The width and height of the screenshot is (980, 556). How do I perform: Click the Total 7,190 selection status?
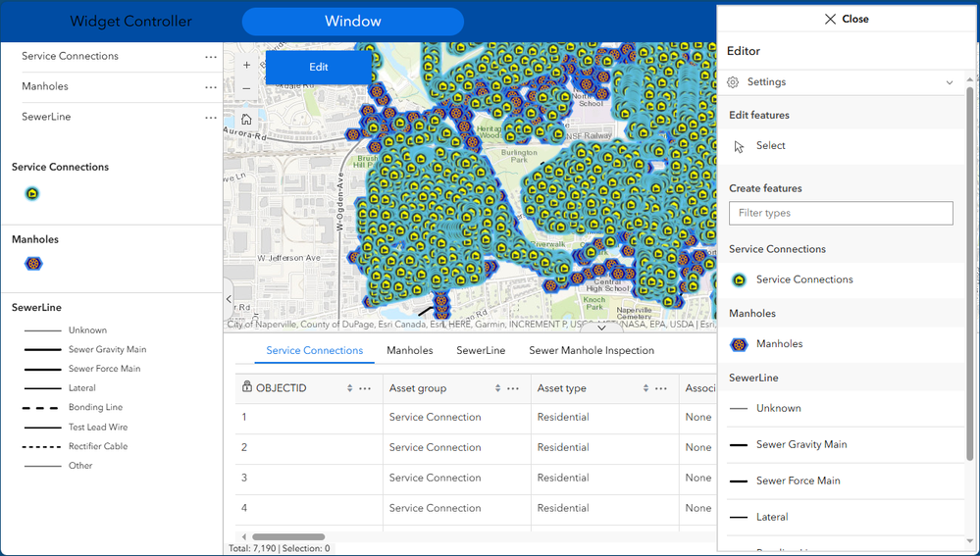tap(280, 548)
